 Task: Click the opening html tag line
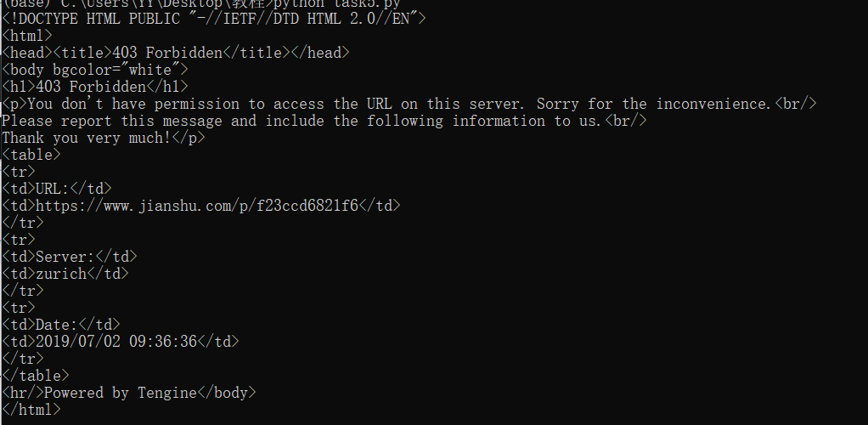click(27, 36)
